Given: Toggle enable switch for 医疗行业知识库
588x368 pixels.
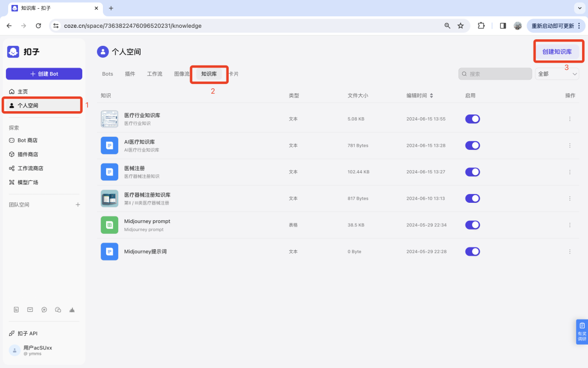Looking at the screenshot, I should [473, 119].
